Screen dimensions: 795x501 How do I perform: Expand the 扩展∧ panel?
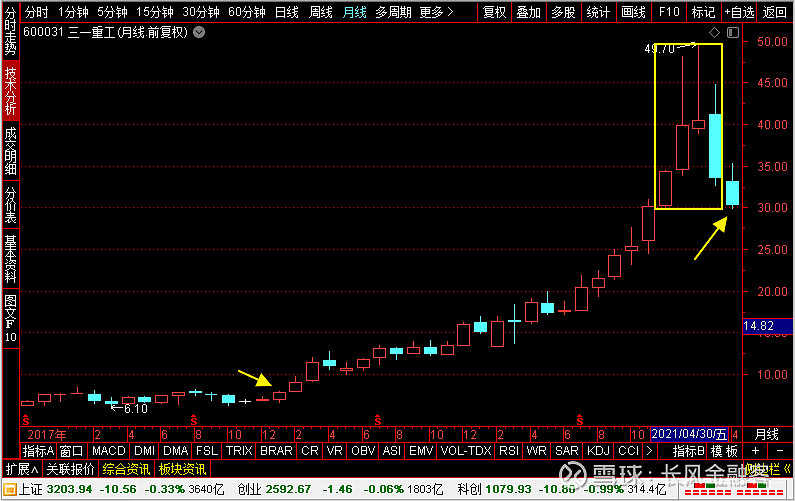22,469
